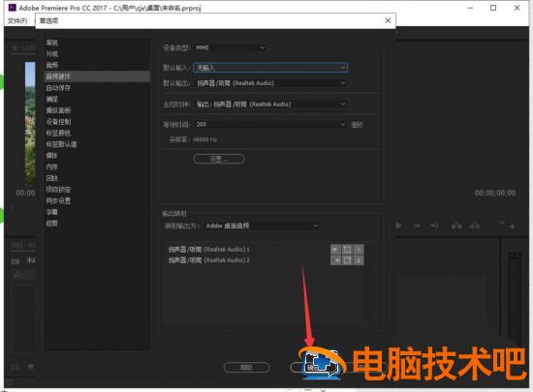Switch project panel to icon view
This screenshot has height=392, width=533.
point(31,367)
